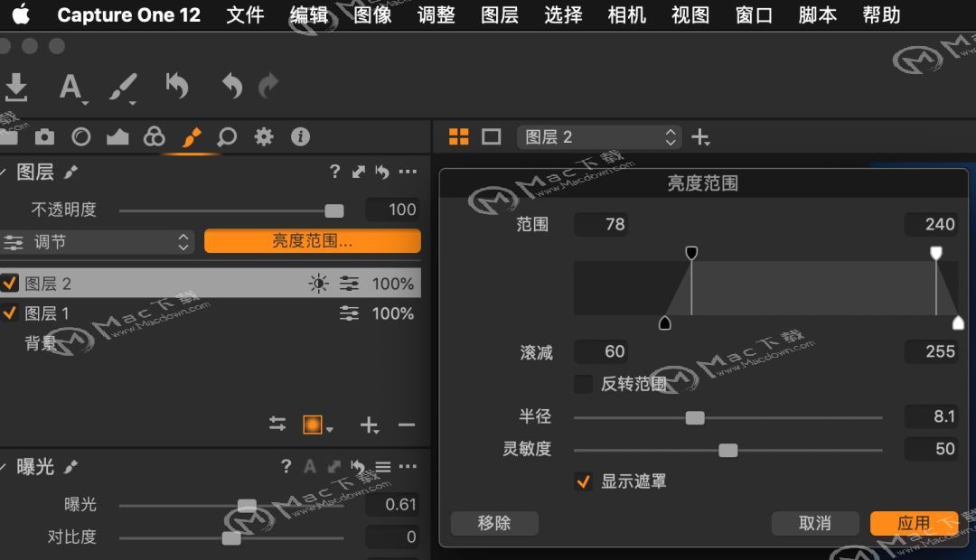Click the luma range sun icon on 图层 2
The width and height of the screenshot is (976, 560).
tap(319, 284)
